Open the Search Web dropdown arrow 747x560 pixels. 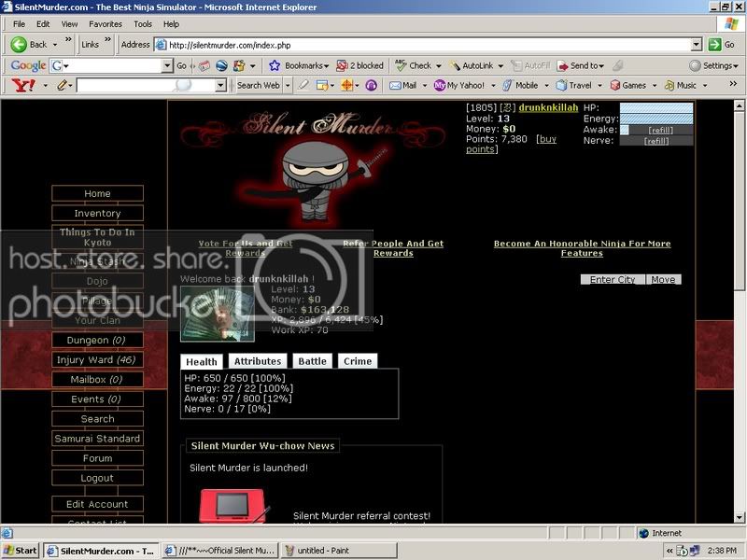[288, 86]
